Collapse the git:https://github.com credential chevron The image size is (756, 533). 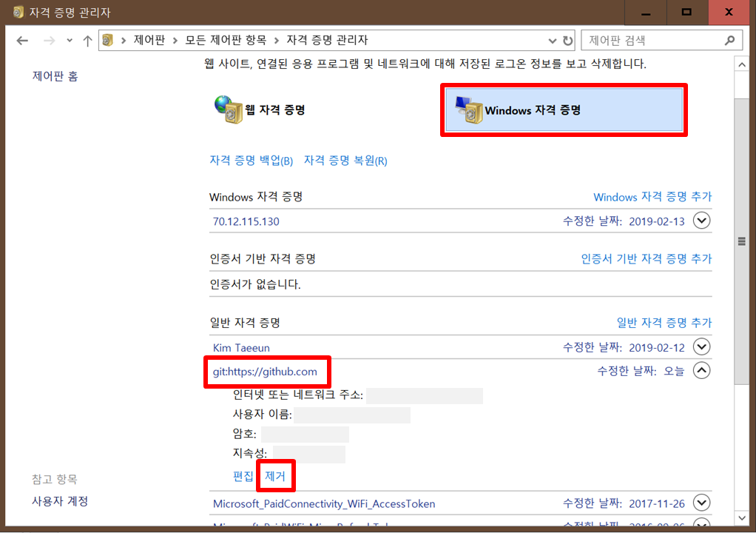(x=701, y=370)
